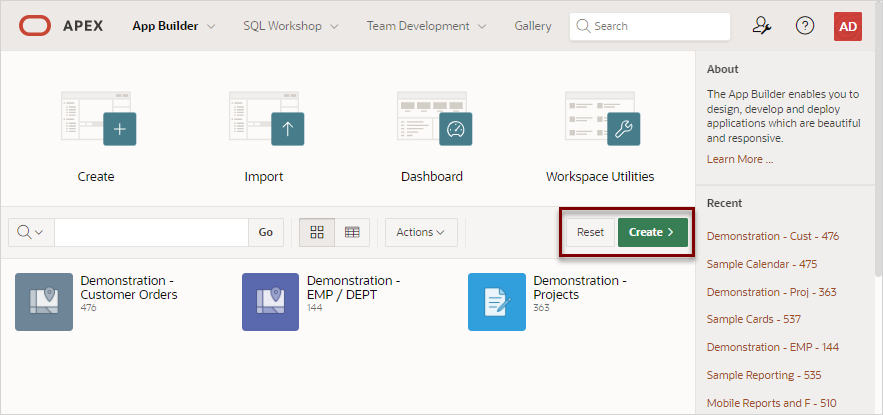Open Demonstration - Projects app icon

click(x=497, y=302)
